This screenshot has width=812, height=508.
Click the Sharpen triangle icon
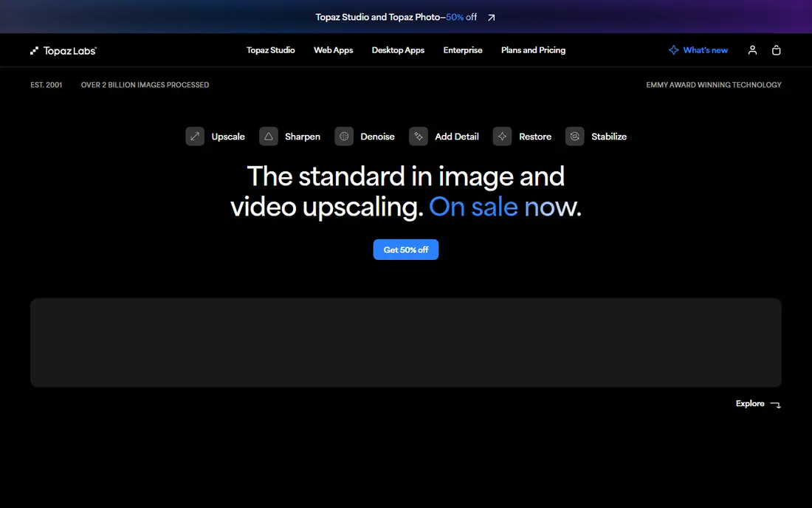click(x=268, y=136)
